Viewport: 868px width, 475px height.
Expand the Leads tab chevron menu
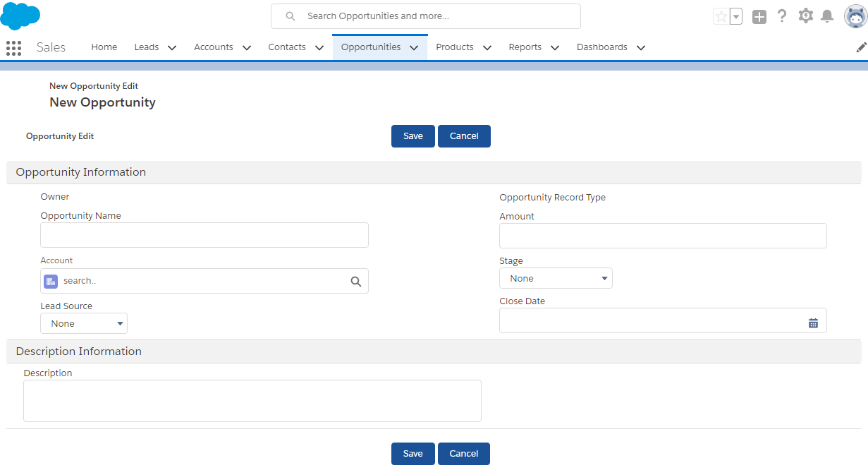click(x=171, y=48)
